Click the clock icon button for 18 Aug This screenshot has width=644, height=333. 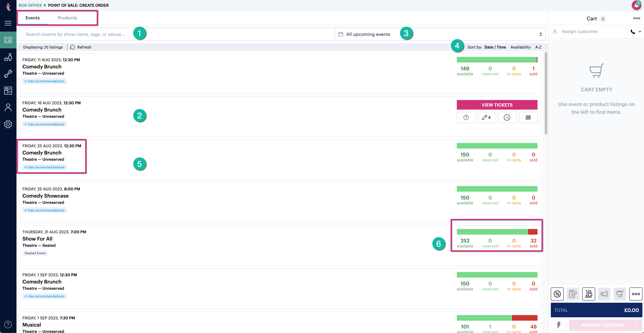(507, 118)
